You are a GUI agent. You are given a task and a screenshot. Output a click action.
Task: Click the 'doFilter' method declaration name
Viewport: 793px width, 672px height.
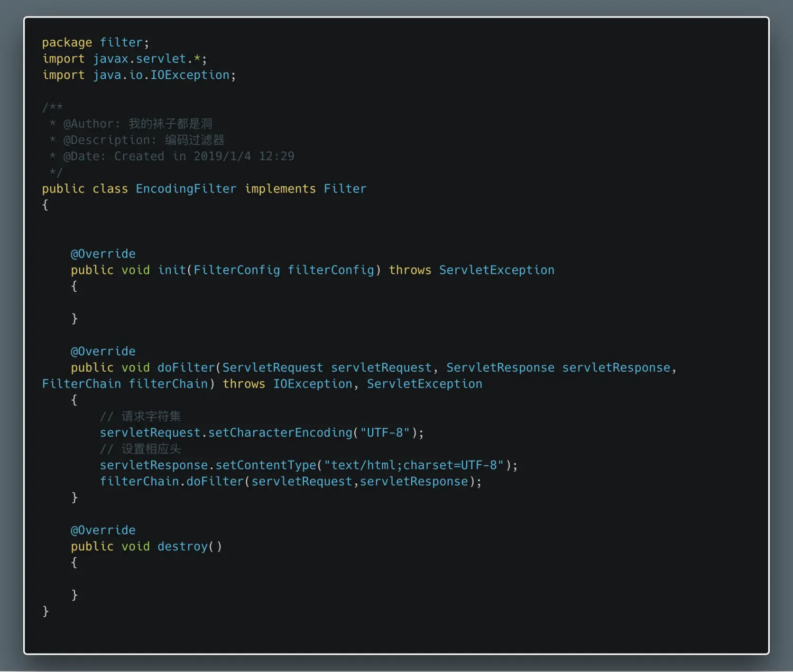(186, 368)
